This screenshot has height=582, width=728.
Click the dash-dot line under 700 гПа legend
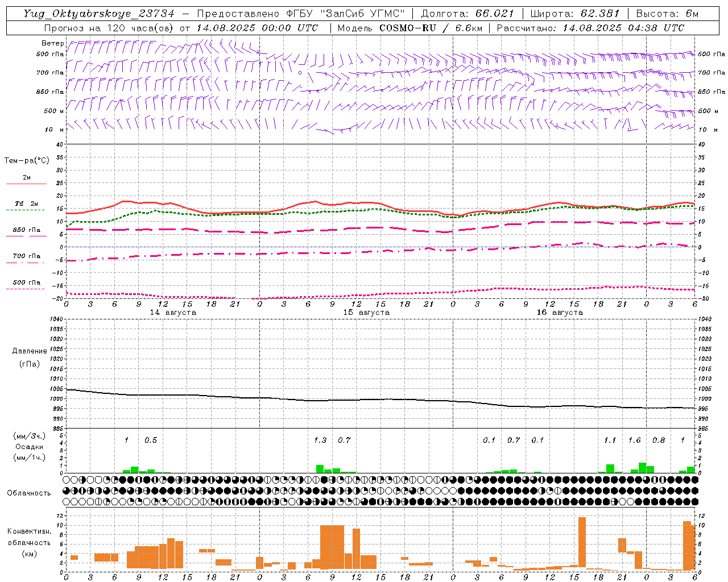tap(25, 263)
